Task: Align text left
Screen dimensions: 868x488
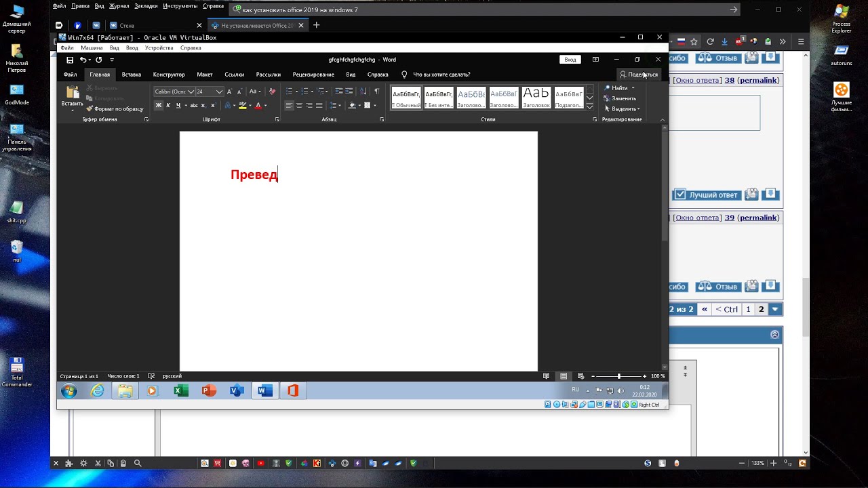Action: (289, 106)
